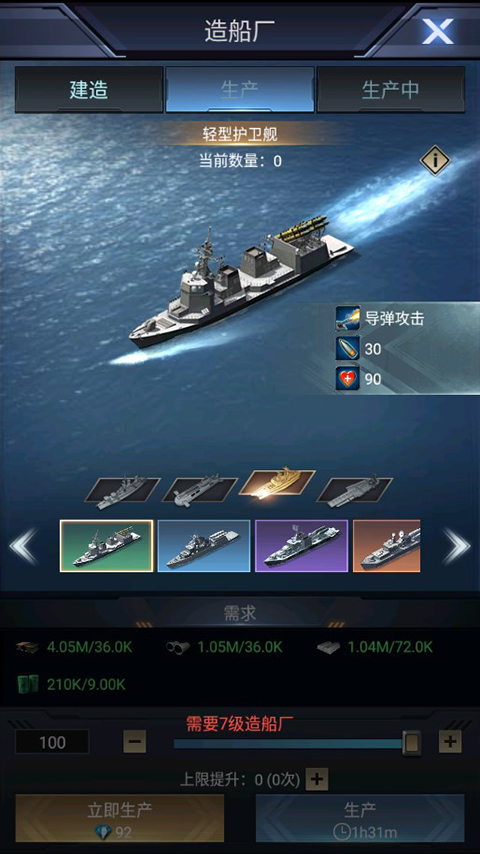Choose the blue frigate thumbnail

[x=204, y=546]
